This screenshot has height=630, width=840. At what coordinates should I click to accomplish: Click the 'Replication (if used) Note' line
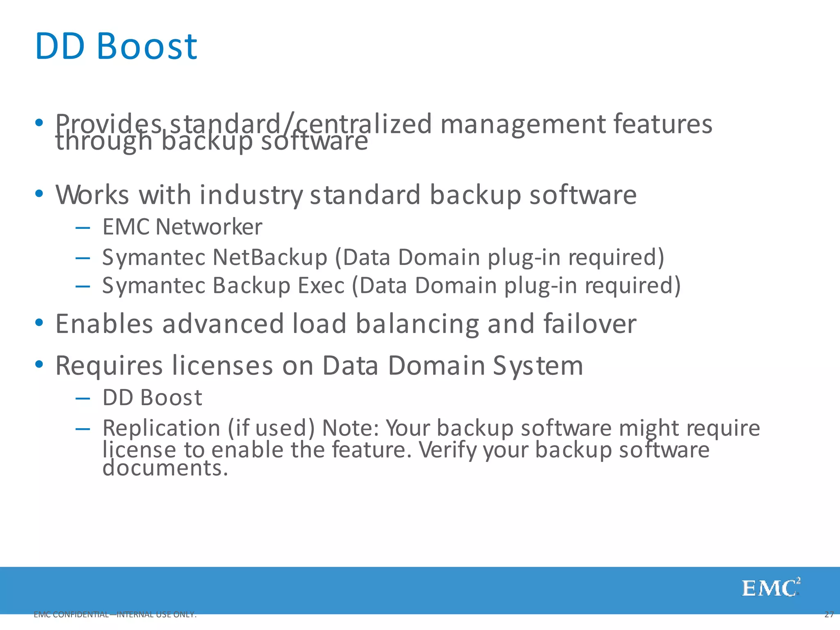click(x=431, y=429)
